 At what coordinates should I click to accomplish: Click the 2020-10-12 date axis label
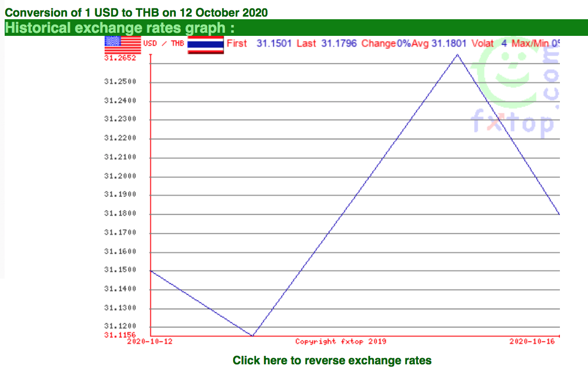pyautogui.click(x=150, y=341)
